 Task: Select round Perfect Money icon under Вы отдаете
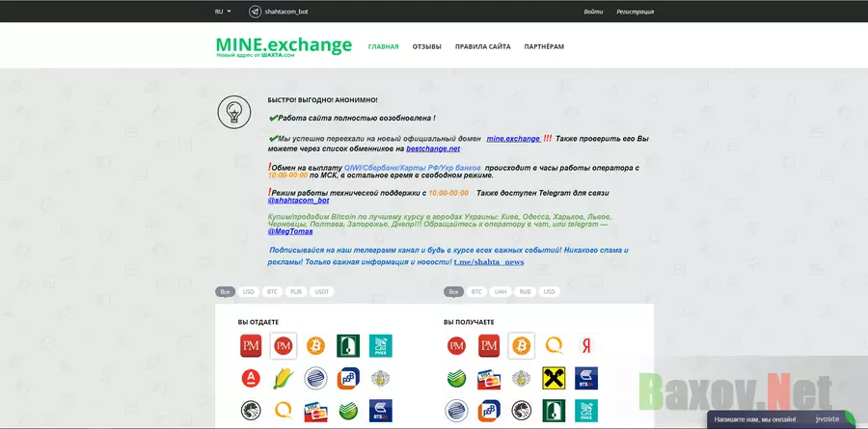[284, 346]
